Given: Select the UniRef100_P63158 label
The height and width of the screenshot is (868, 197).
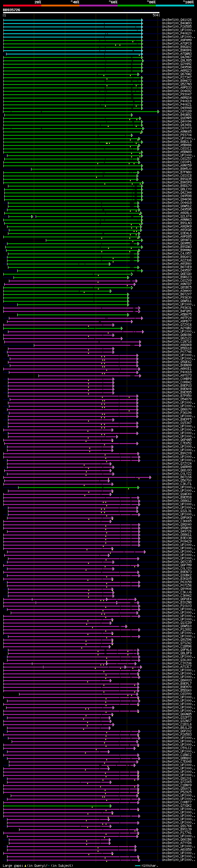Looking at the screenshot, I should 177,582.
